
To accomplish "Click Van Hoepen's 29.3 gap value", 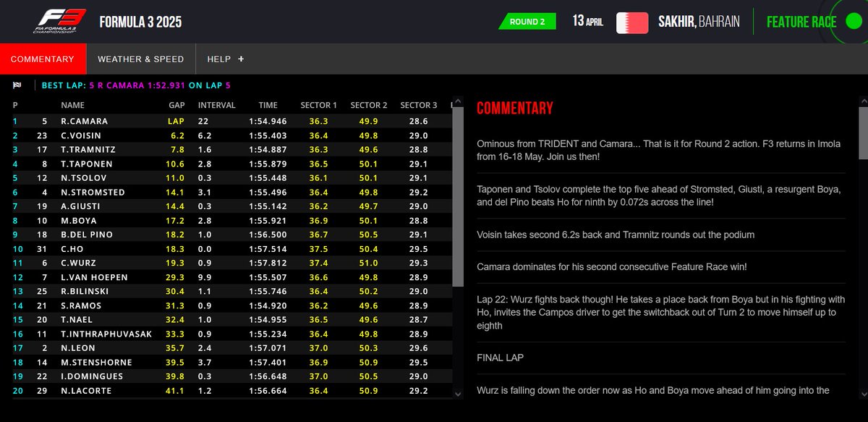I will coord(176,277).
